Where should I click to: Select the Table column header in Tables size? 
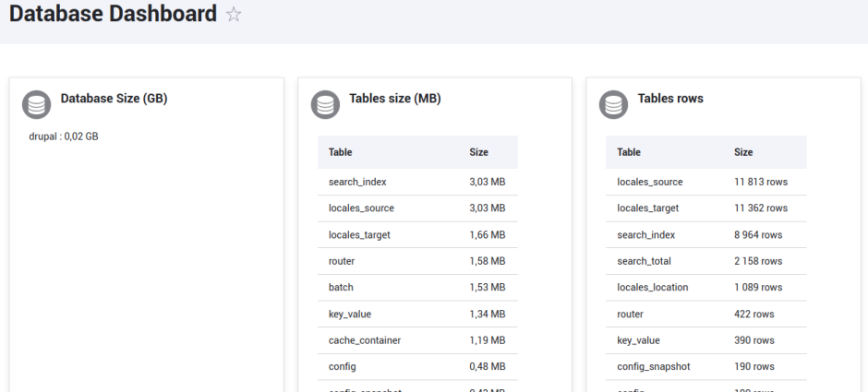341,152
